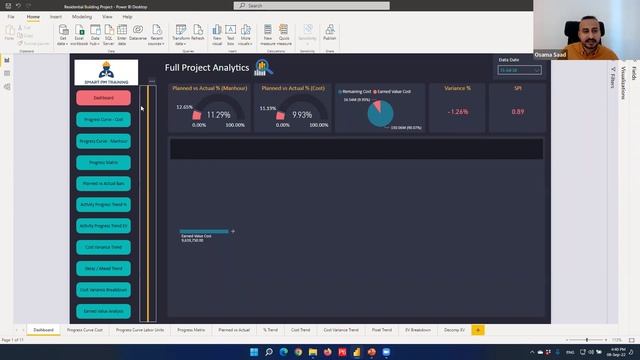Open Cost Variance Trend navigation button
Screen dimensions: 640x360
point(104,247)
